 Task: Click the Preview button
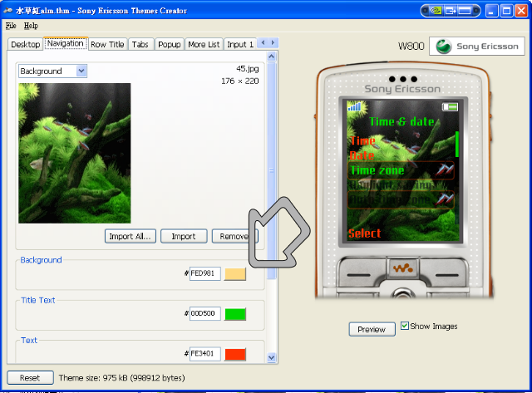(372, 329)
